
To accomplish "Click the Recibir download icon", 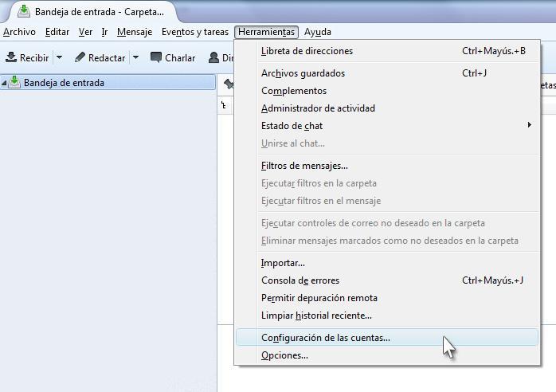I will pyautogui.click(x=11, y=57).
